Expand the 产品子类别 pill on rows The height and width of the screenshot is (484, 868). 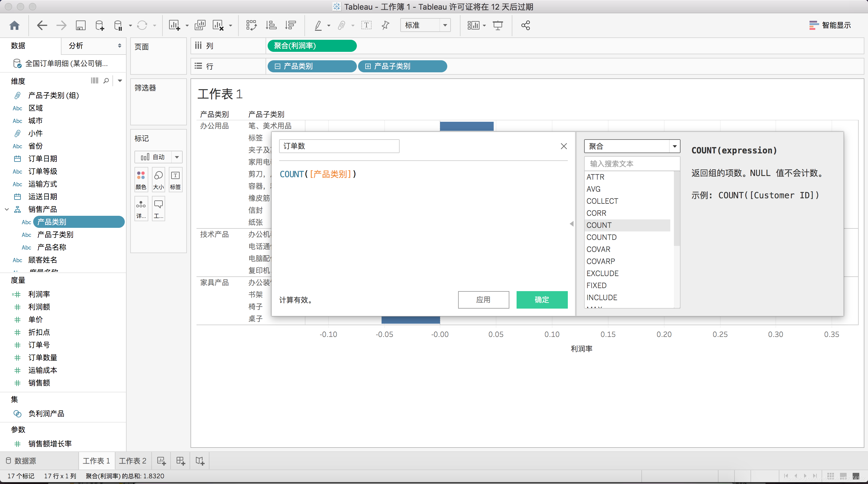tap(368, 66)
